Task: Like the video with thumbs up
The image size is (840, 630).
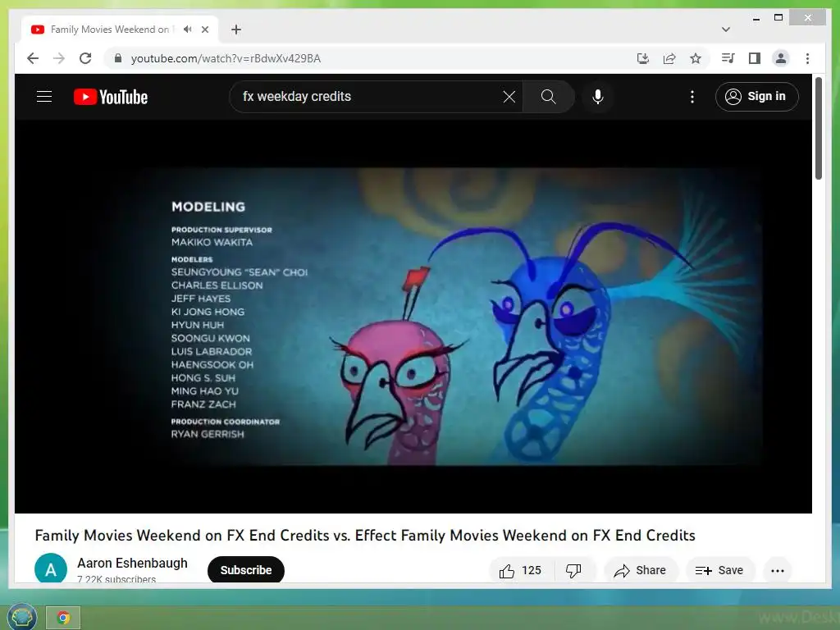Action: [x=520, y=571]
